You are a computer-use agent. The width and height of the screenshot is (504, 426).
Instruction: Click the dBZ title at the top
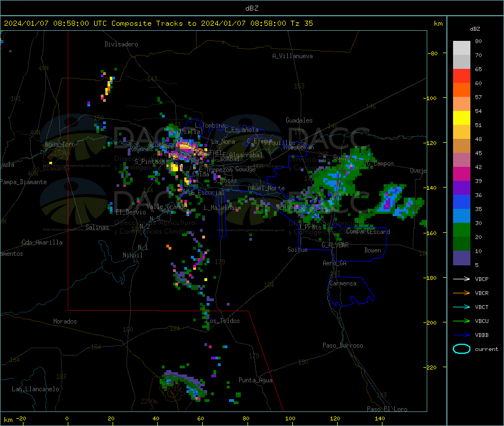(x=251, y=8)
